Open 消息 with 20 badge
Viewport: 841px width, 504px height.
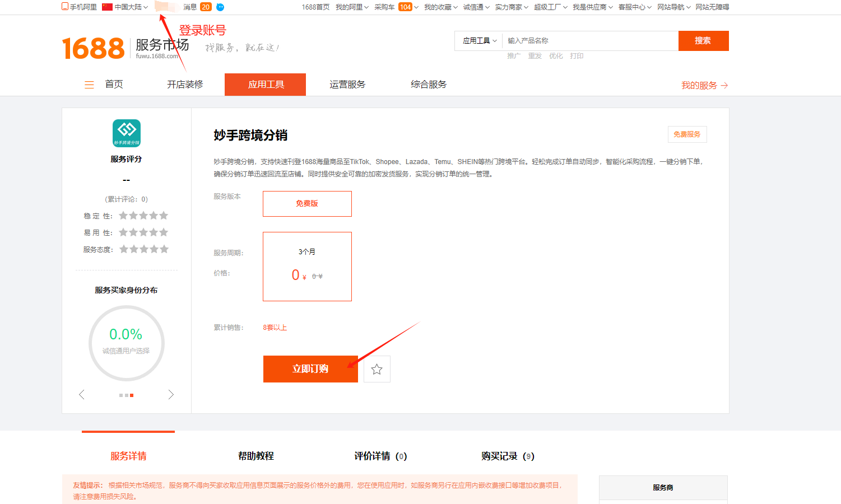point(197,7)
